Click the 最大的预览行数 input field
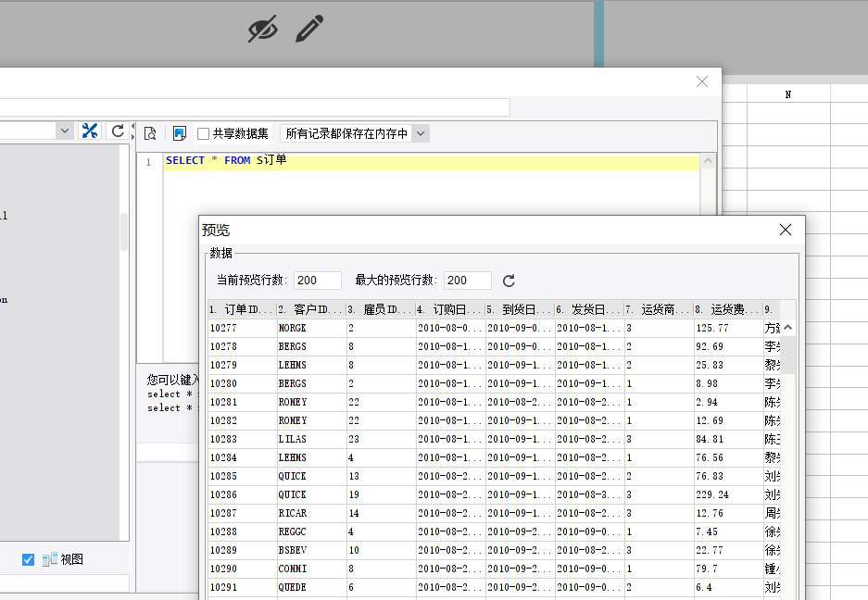 (467, 280)
